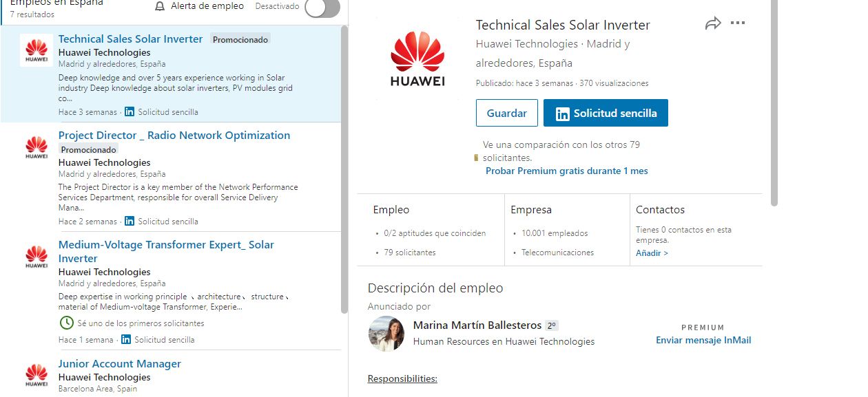Click the clock icon on the Medium-Voltage listing
This screenshot has width=868, height=397.
click(65, 323)
